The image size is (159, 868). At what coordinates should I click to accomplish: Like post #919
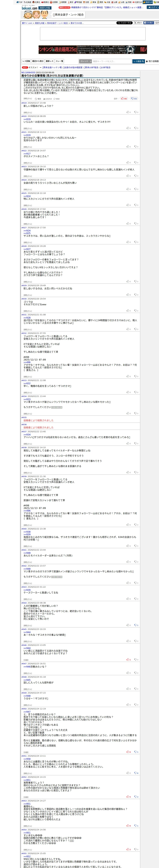click(129, 112)
